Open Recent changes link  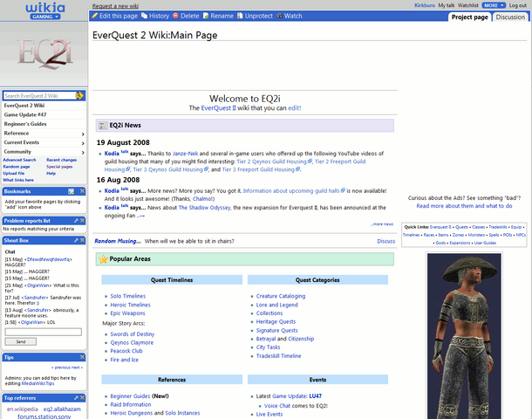pos(61,160)
